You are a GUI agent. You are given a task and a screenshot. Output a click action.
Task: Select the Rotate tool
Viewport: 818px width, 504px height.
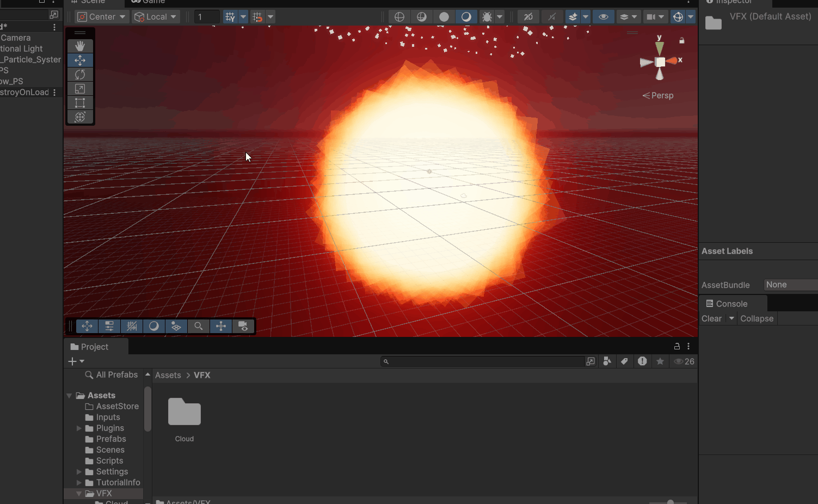(x=80, y=75)
